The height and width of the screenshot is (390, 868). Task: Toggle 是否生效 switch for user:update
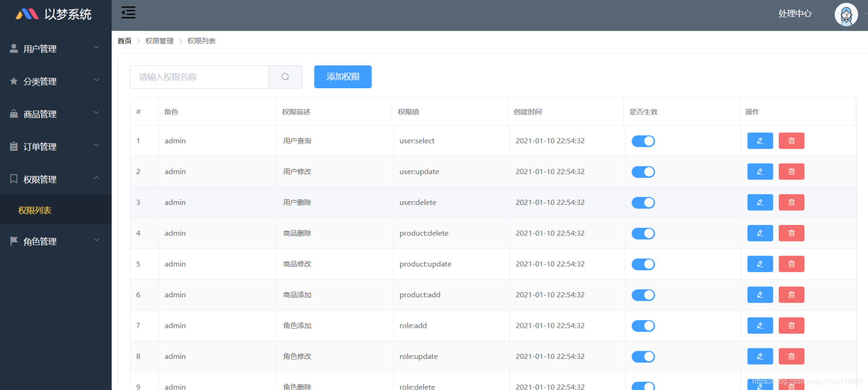click(643, 172)
